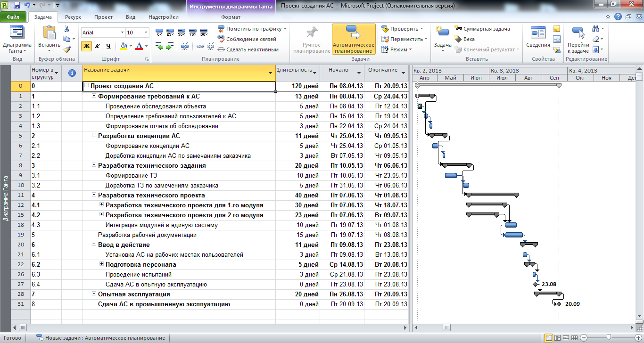Switch to the Проект ribbon tab

(x=103, y=17)
